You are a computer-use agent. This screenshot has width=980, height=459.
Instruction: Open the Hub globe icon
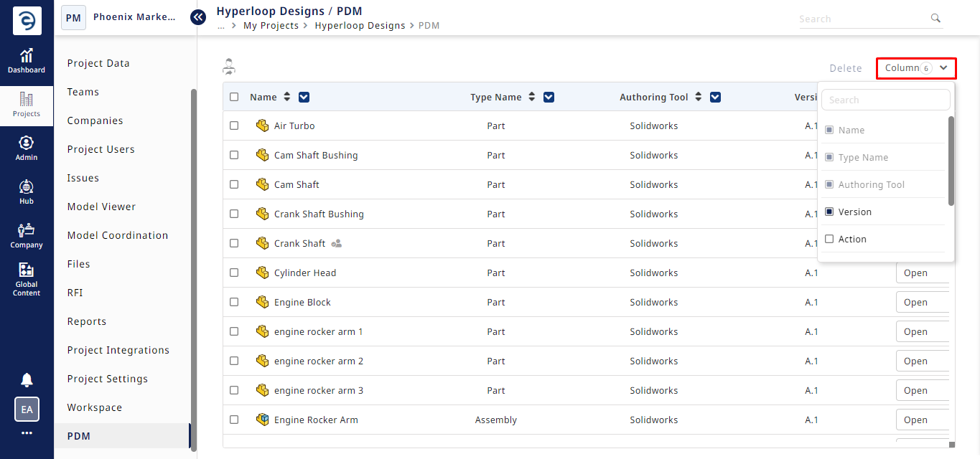pyautogui.click(x=27, y=187)
